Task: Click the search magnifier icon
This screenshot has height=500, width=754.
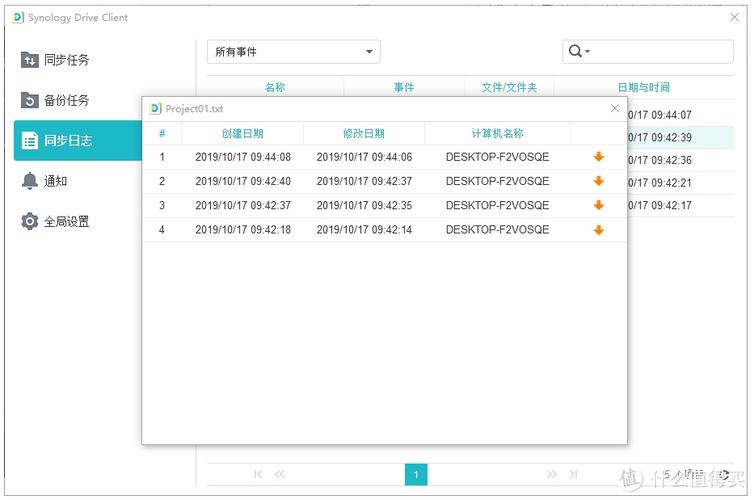Action: [575, 52]
